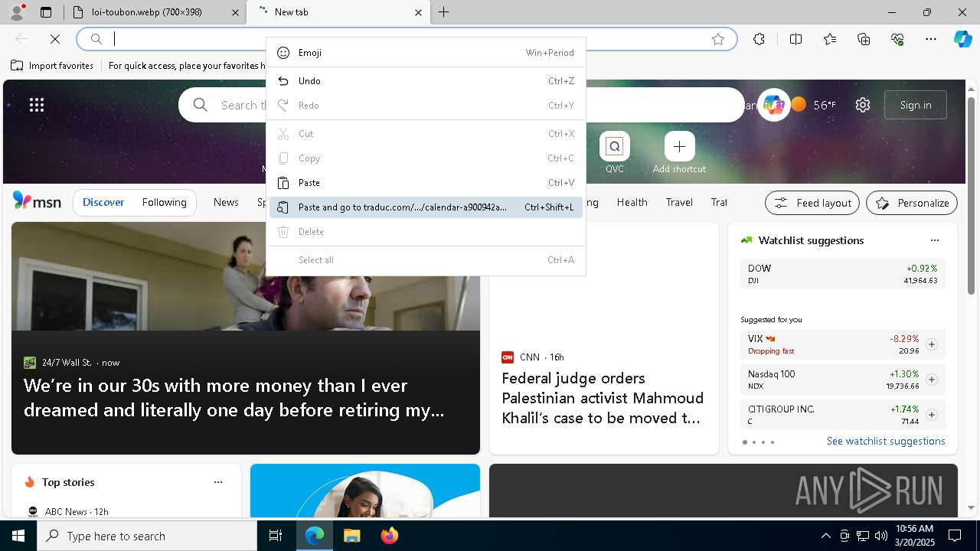Close the loi-toubon.webp tab

tap(236, 12)
